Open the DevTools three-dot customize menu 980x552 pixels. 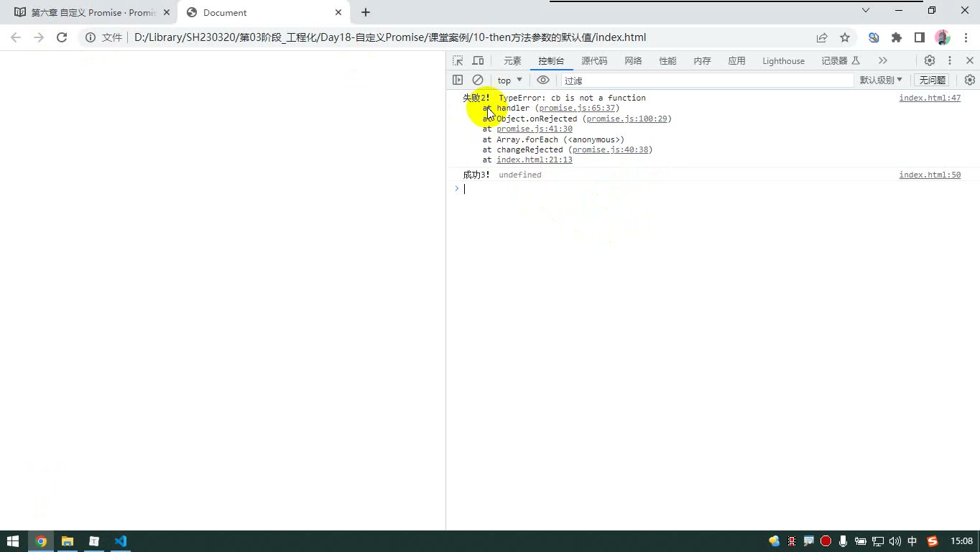tap(950, 60)
